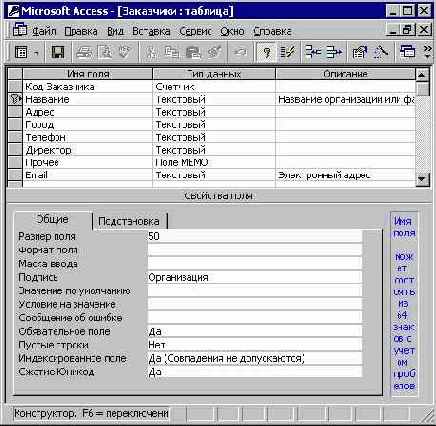This screenshot has height=426, width=436.
Task: Open the Вставка menu
Action: [x=151, y=31]
